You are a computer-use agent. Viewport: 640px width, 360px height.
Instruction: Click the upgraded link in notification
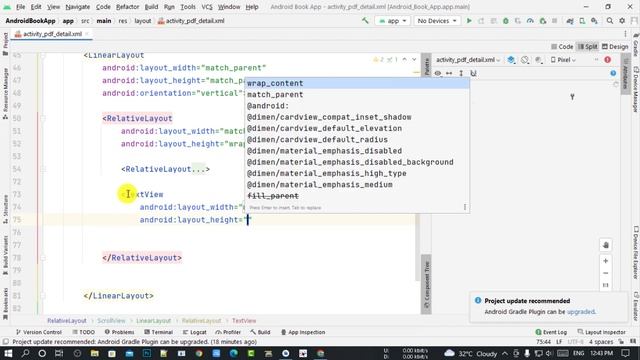click(x=581, y=311)
